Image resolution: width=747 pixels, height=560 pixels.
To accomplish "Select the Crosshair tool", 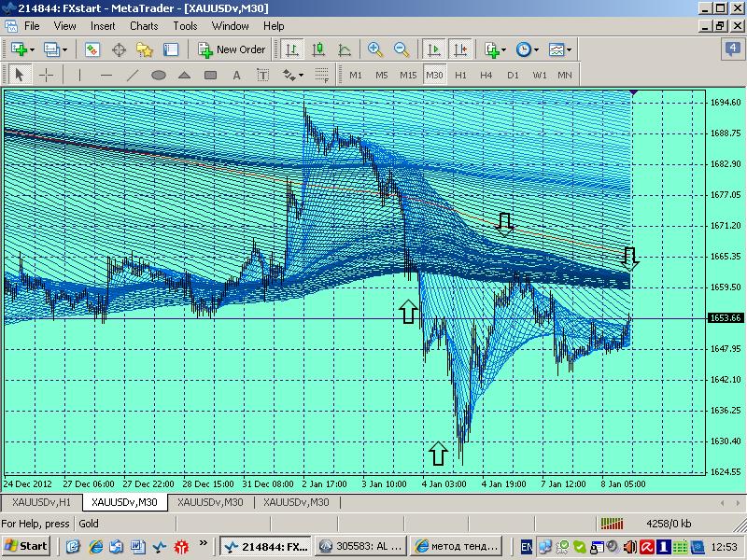I will [x=45, y=75].
